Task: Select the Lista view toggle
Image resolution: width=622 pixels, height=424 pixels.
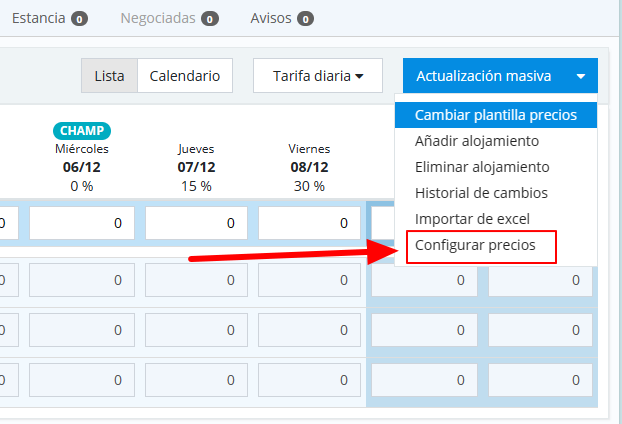Action: click(109, 75)
